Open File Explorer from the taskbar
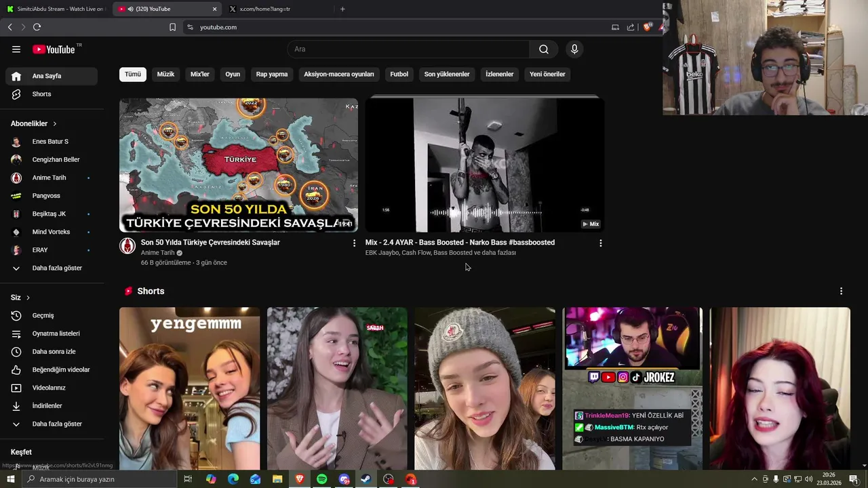This screenshot has height=488, width=868. tap(277, 479)
